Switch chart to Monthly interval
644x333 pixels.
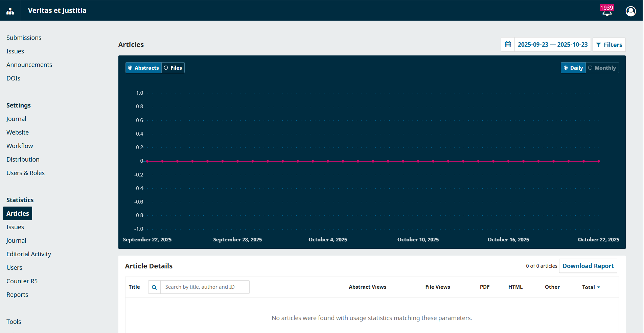point(602,68)
